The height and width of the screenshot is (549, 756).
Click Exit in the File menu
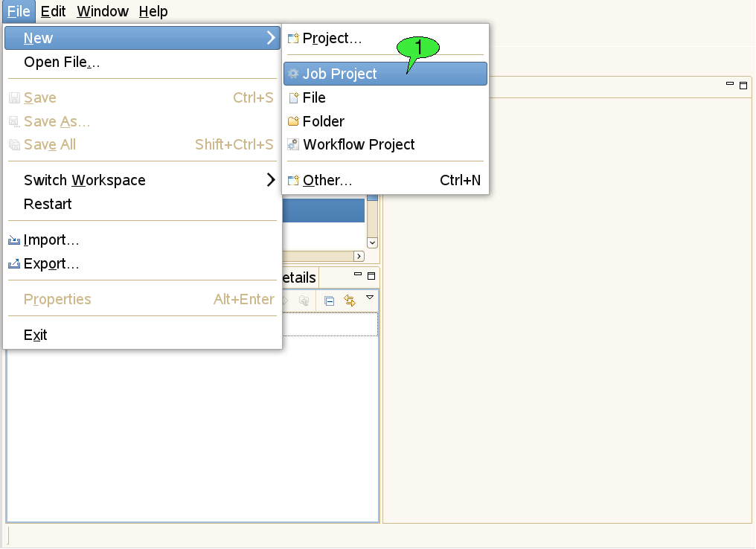(x=35, y=335)
